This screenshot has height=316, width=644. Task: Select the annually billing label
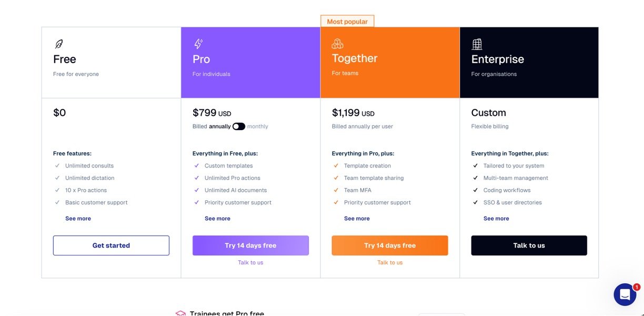pyautogui.click(x=220, y=126)
